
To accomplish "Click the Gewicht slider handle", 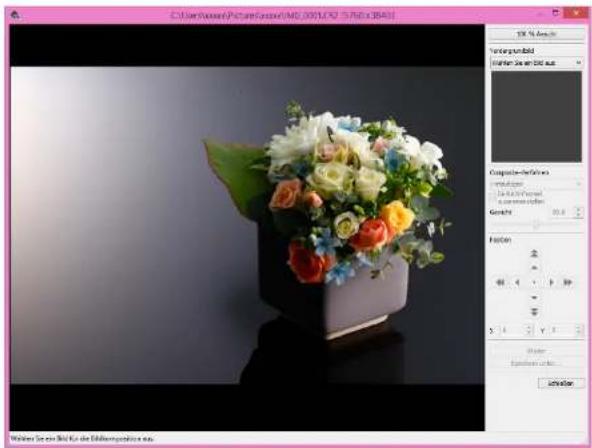I will (x=535, y=225).
